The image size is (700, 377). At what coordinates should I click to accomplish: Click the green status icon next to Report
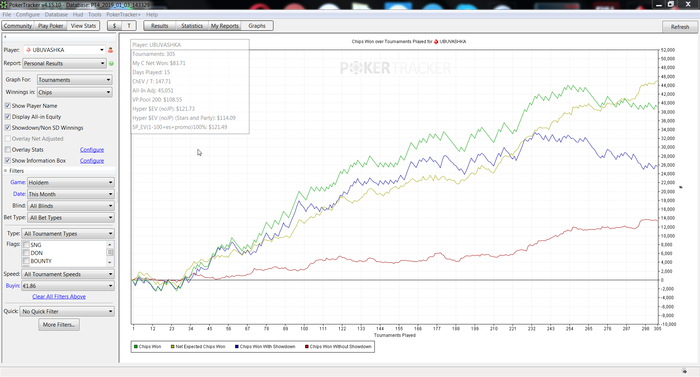pos(111,63)
